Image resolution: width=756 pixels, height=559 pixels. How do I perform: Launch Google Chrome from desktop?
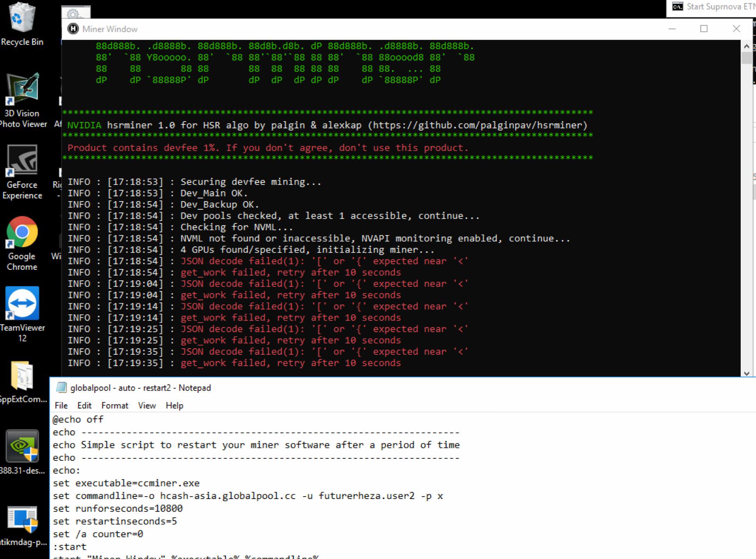22,244
